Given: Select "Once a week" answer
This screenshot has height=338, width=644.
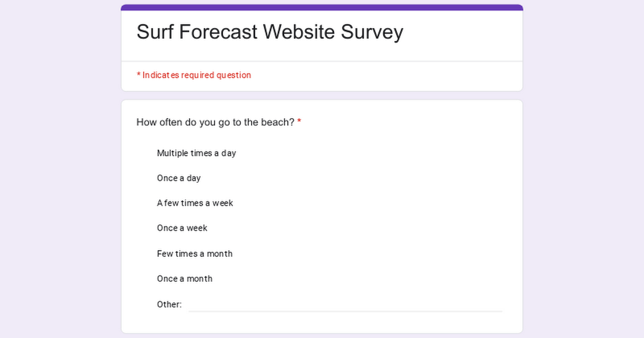Looking at the screenshot, I should [182, 228].
